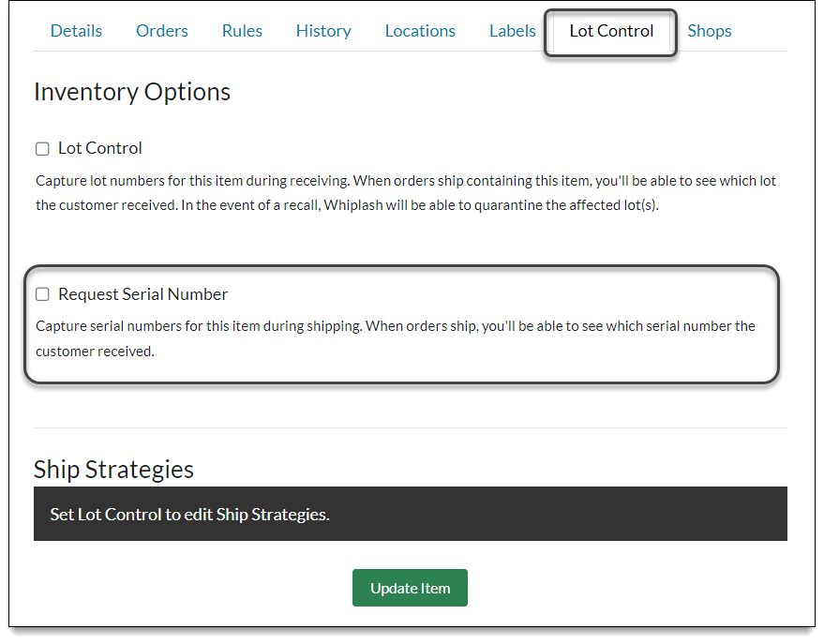The height and width of the screenshot is (644, 824).
Task: View the History tab
Action: pyautogui.click(x=323, y=31)
